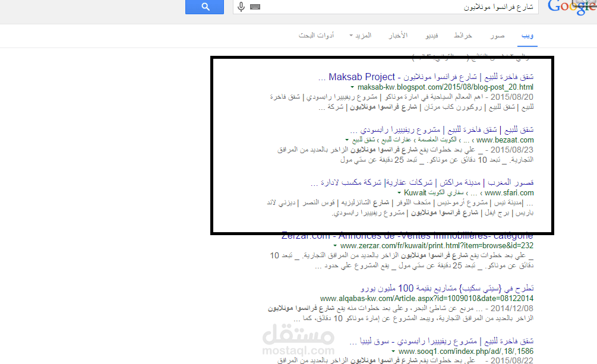
Task: Switch to the الأخبار tab
Action: click(398, 36)
